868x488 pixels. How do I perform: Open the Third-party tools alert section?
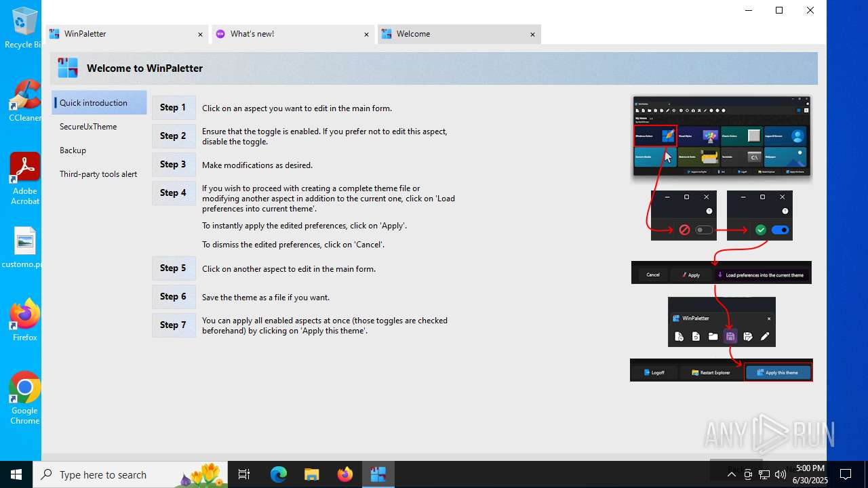coord(99,174)
